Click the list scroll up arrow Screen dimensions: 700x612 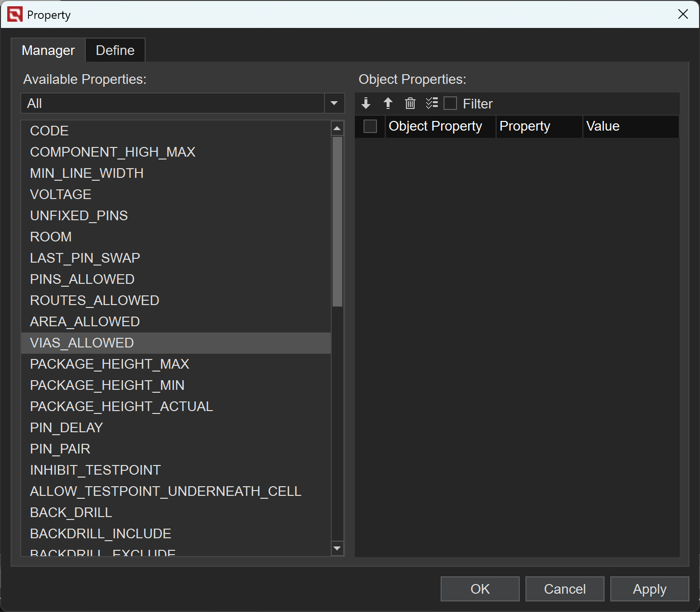click(337, 128)
